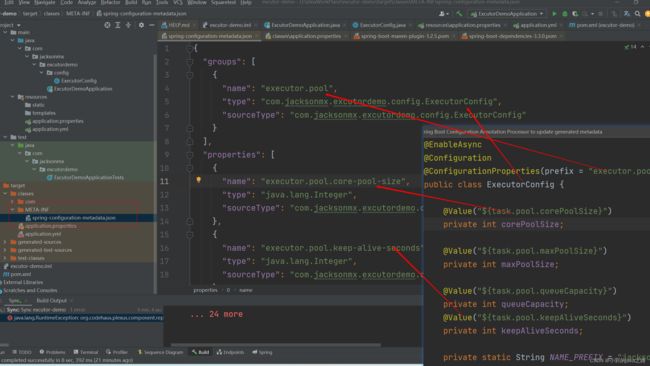Screen dimensions: 650x366
Task: Select pom.xml in the project tree
Action: [x=17, y=274]
